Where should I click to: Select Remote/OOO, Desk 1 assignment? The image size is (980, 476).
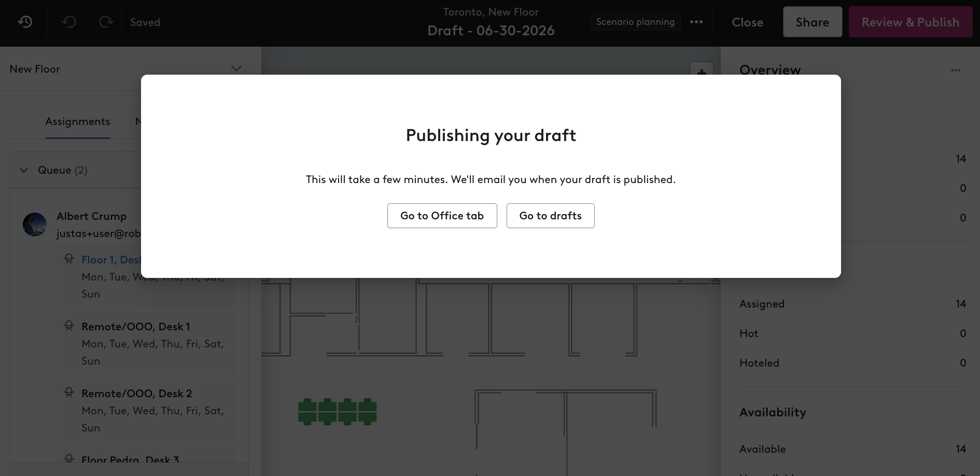[x=146, y=344]
